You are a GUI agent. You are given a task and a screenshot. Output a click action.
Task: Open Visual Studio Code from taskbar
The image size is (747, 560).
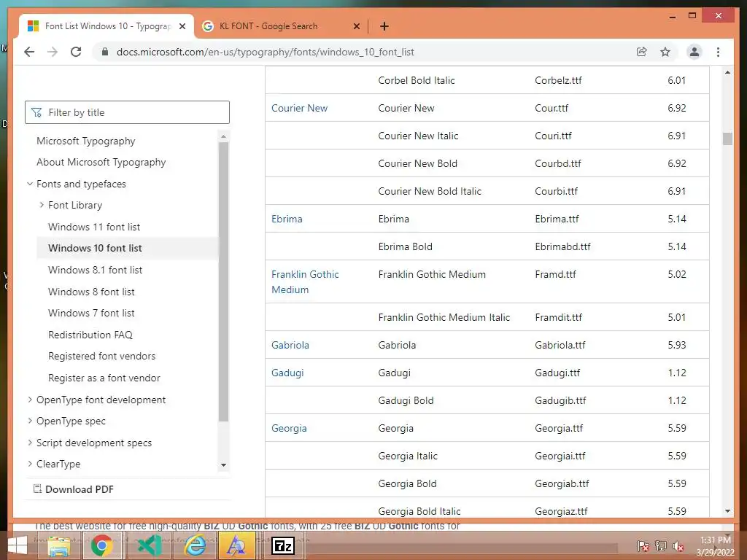[149, 546]
